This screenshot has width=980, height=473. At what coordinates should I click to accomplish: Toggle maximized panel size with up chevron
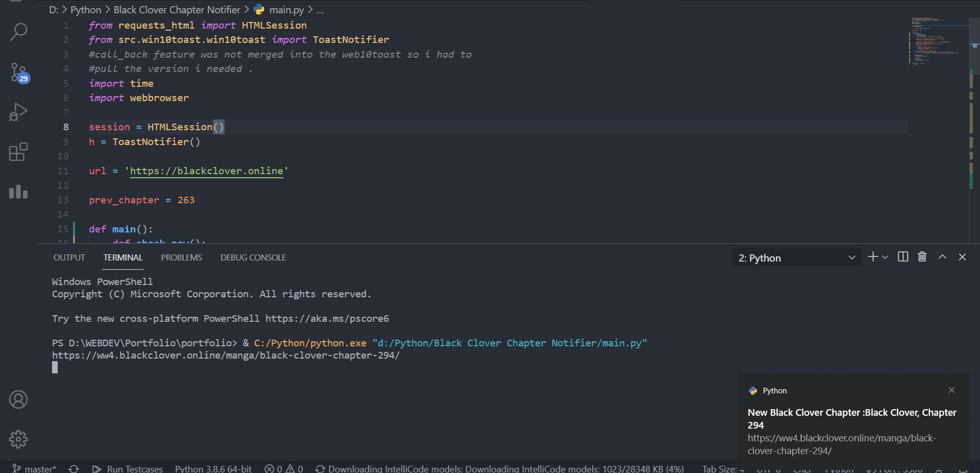click(x=942, y=257)
